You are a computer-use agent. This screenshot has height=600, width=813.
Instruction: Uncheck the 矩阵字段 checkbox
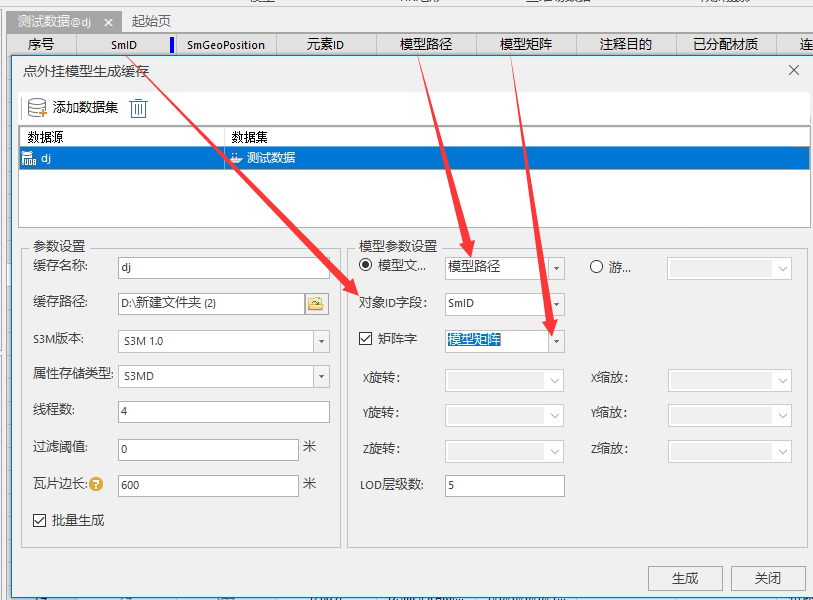[x=366, y=340]
